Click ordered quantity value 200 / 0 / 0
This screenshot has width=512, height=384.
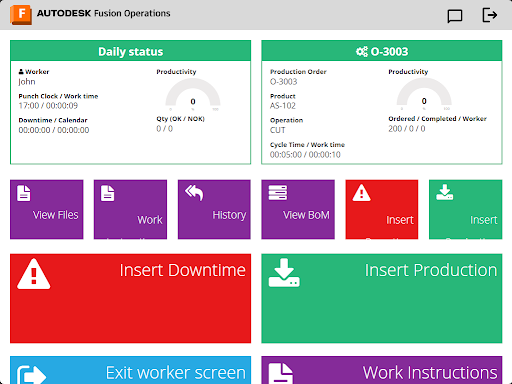407,129
